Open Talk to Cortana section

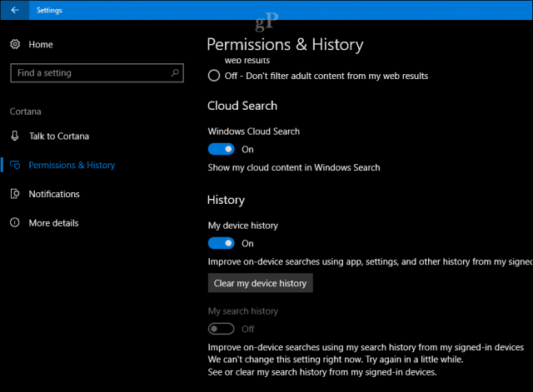59,136
